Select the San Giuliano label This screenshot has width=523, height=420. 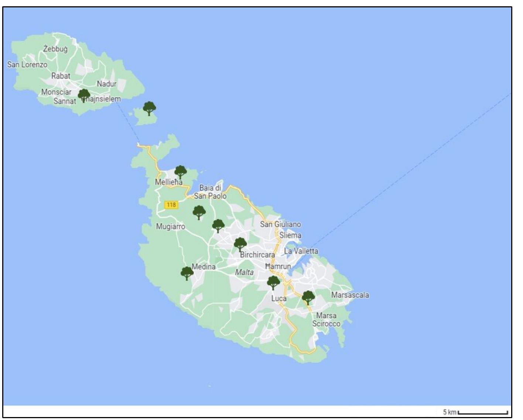[280, 224]
